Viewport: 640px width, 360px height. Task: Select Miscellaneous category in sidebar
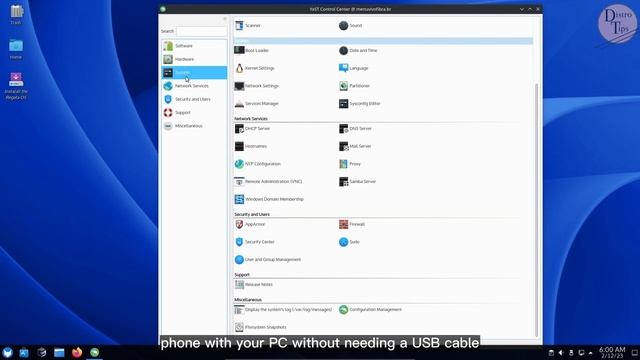pyautogui.click(x=194, y=126)
